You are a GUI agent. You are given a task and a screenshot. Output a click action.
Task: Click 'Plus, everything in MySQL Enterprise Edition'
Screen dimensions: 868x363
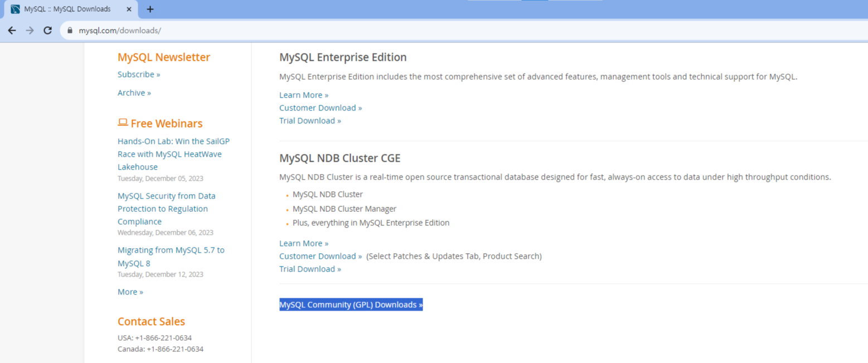point(371,222)
